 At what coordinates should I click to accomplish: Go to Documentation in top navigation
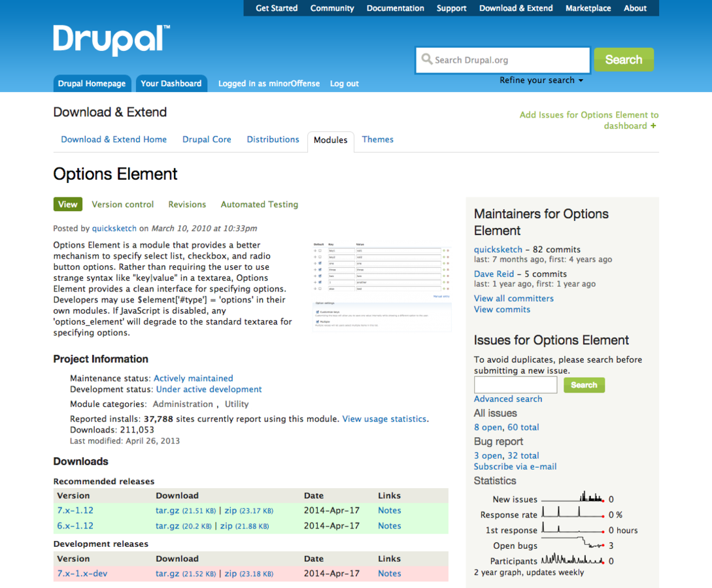395,8
